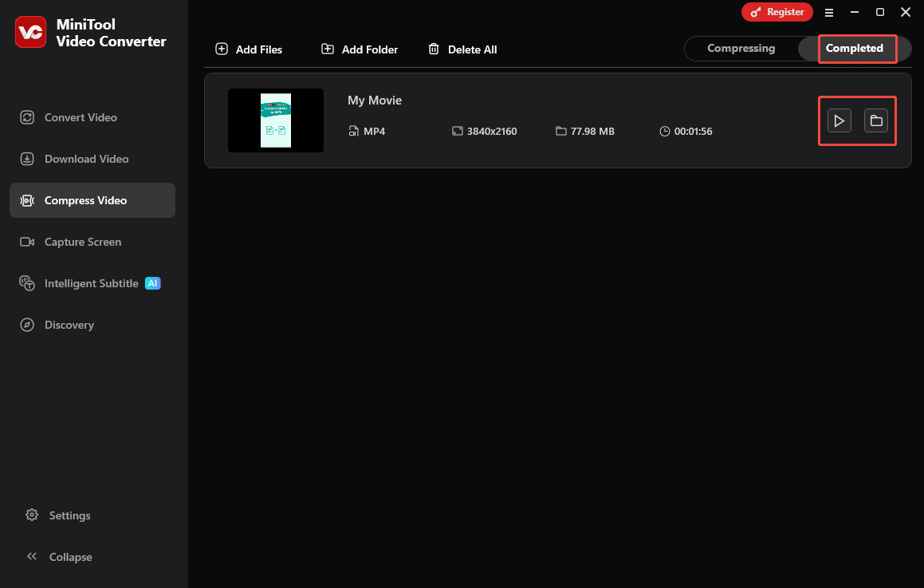Switch to the Compressing tab

(x=741, y=48)
